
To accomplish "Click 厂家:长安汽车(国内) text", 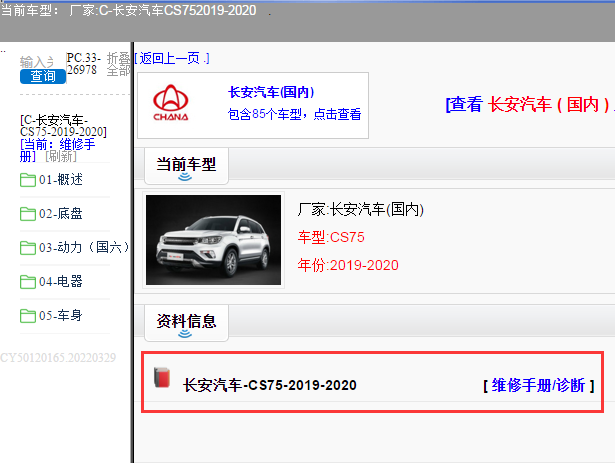I will [360, 210].
